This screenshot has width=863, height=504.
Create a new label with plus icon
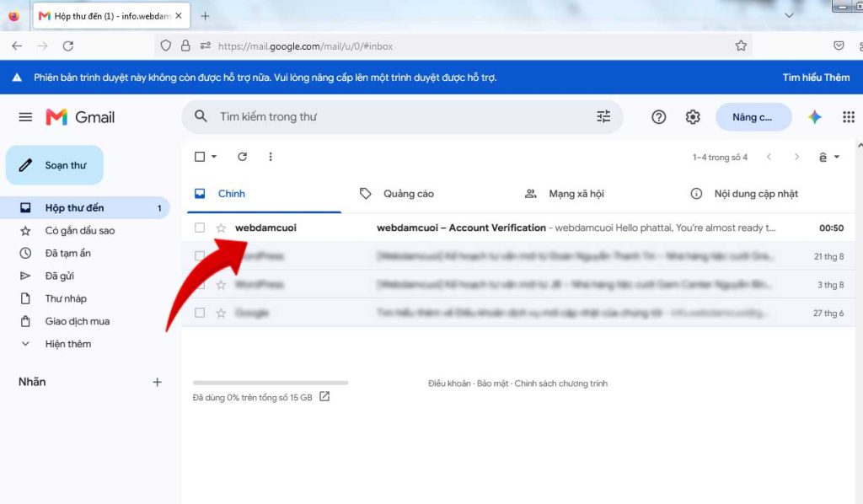coord(158,382)
